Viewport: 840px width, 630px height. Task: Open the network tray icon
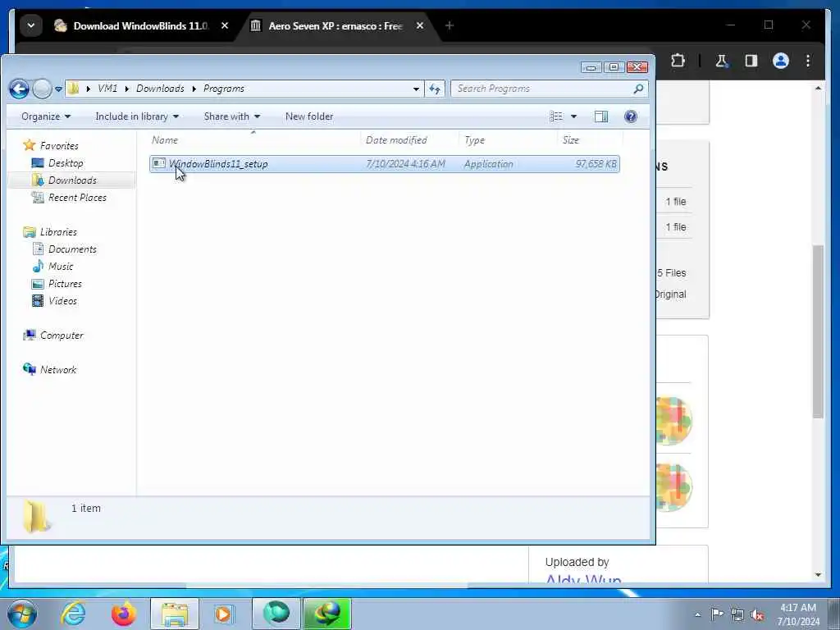737,614
